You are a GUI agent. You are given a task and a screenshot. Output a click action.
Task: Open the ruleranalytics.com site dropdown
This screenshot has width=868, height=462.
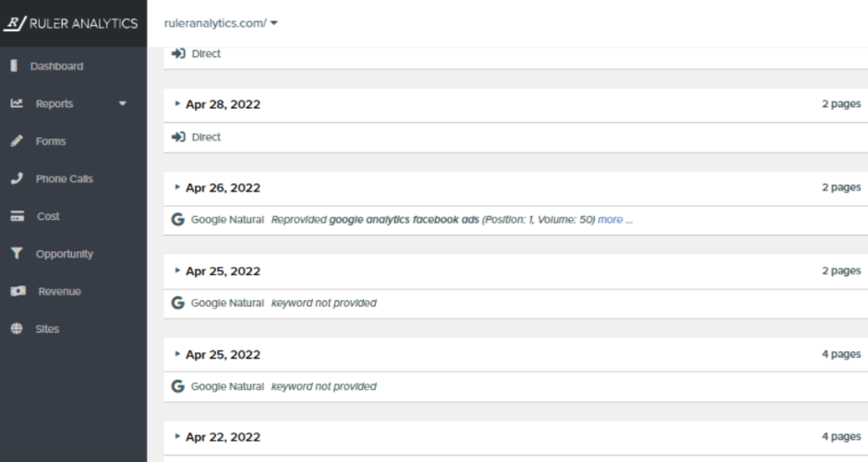tap(221, 24)
